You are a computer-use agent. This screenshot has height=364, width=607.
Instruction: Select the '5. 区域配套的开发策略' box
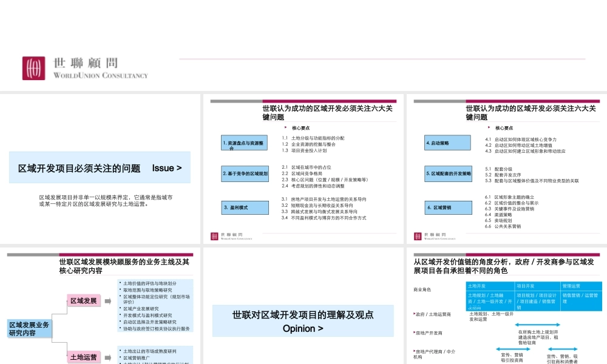coord(448,174)
